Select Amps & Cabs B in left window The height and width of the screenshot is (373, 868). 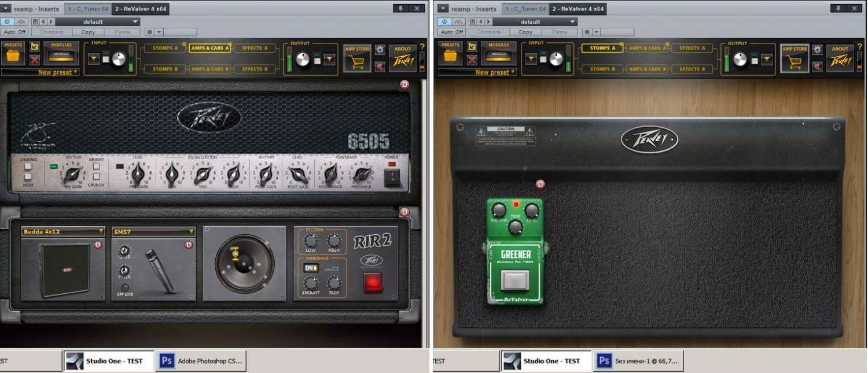[x=210, y=69]
